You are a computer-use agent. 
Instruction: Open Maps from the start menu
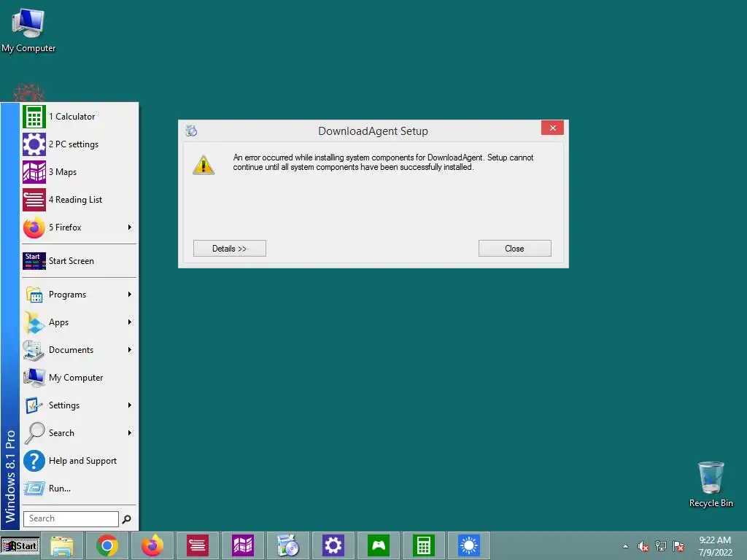click(79, 172)
